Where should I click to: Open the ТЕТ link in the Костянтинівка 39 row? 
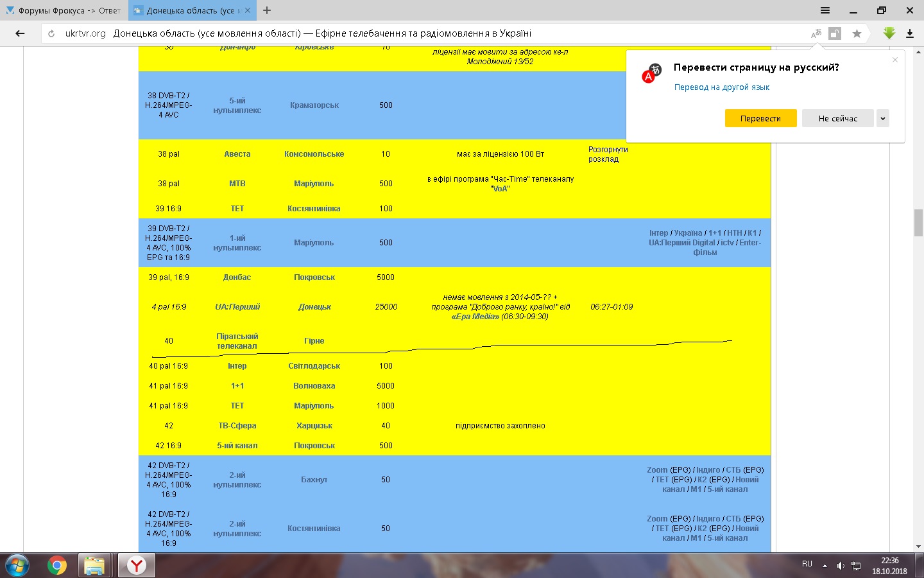[237, 209]
